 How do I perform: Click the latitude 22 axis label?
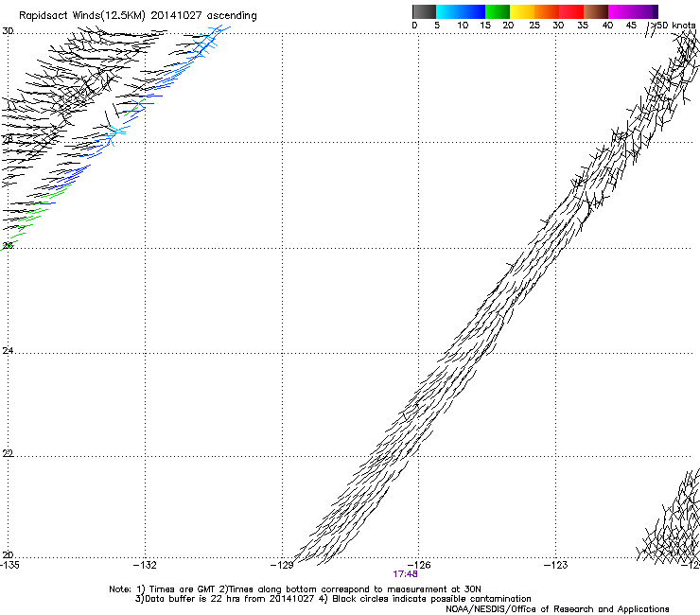(8, 453)
